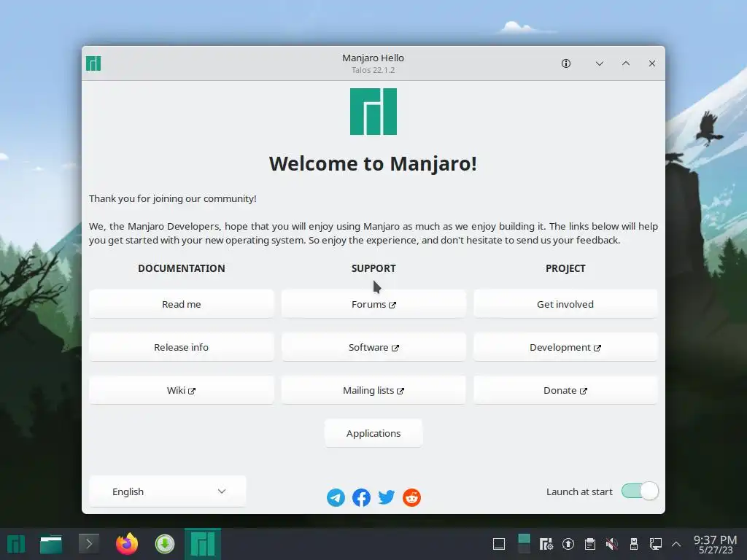
Task: Launch the terminal from the taskbar
Action: 88,544
